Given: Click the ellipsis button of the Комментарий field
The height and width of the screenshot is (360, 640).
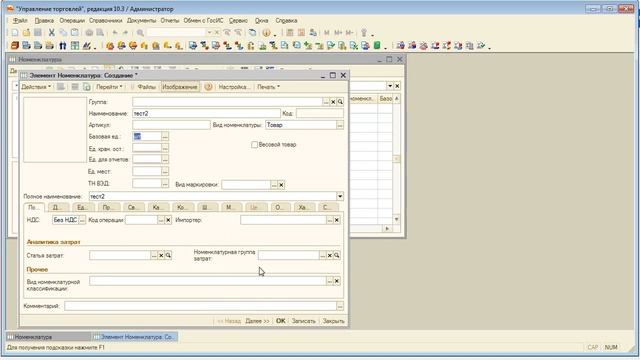Looking at the screenshot, I should pyautogui.click(x=340, y=306).
